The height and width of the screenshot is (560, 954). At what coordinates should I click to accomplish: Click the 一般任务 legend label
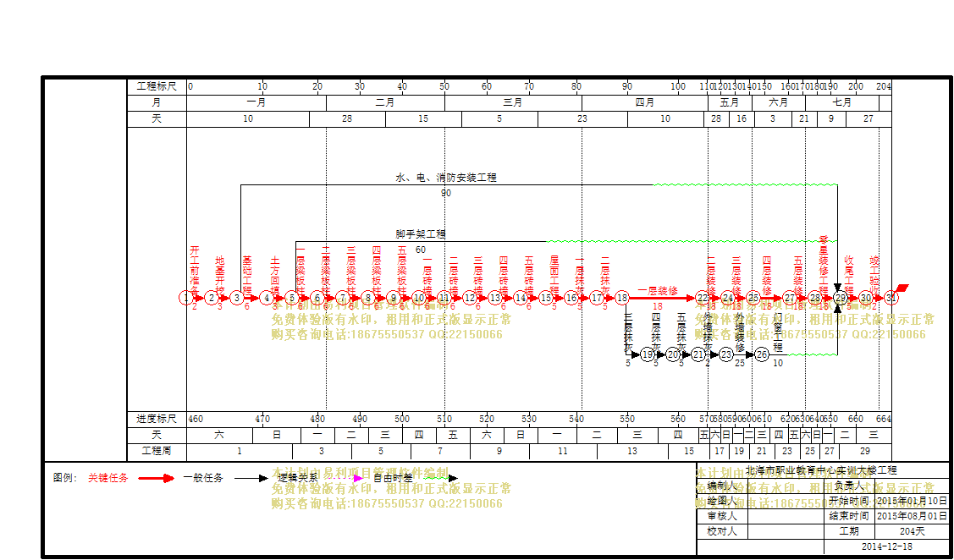coord(203,479)
